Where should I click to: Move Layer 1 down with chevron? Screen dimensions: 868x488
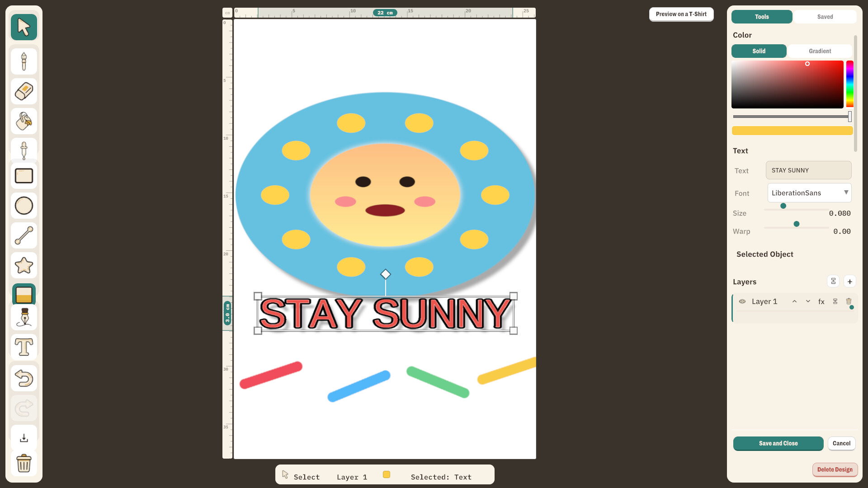click(x=808, y=301)
